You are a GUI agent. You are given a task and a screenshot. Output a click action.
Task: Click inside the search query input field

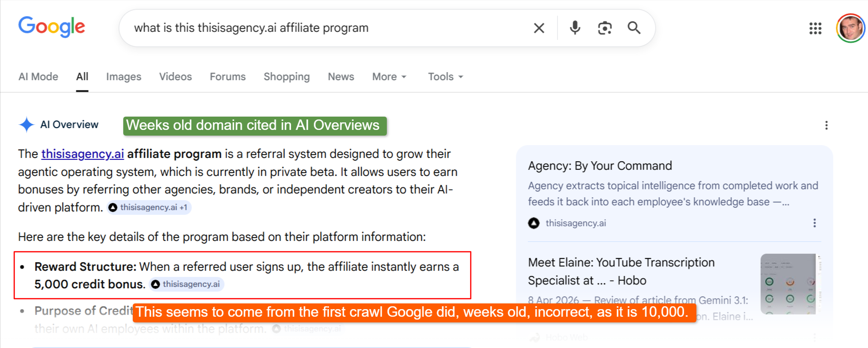point(327,28)
